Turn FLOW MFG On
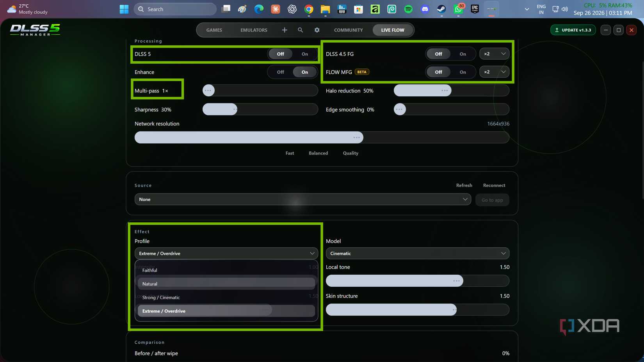 coord(463,72)
